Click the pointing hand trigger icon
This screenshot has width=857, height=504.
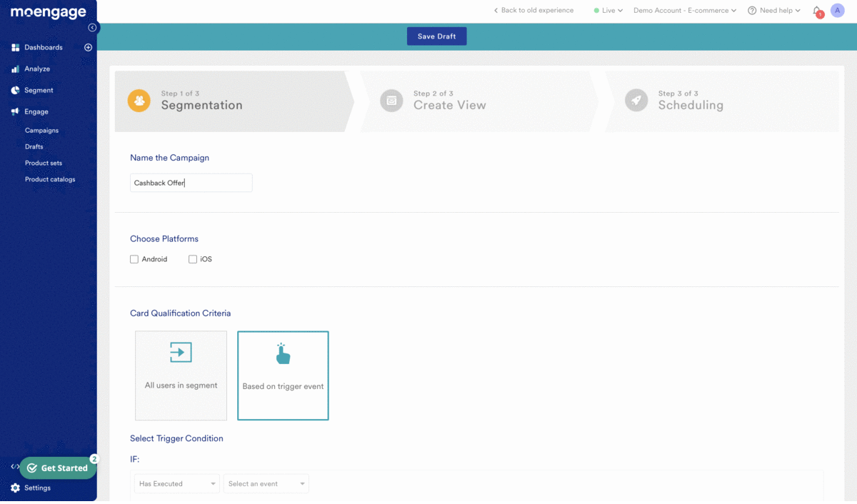coord(283,353)
